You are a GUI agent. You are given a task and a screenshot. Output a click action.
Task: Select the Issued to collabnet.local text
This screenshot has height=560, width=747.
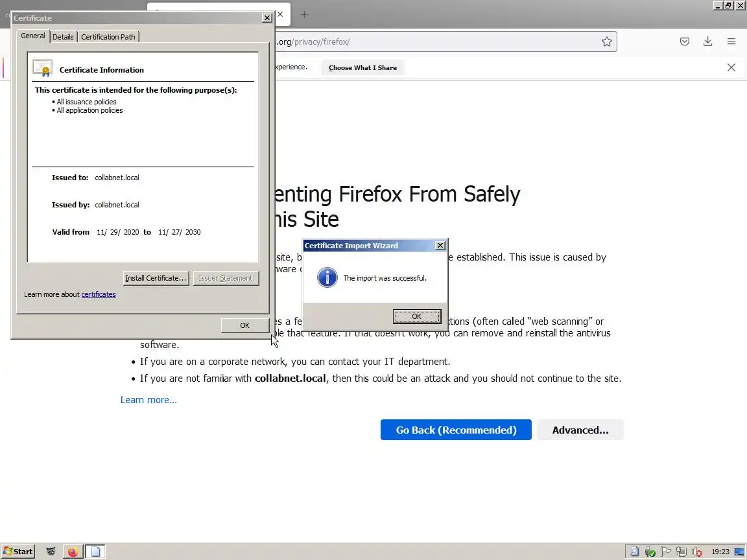coord(117,178)
